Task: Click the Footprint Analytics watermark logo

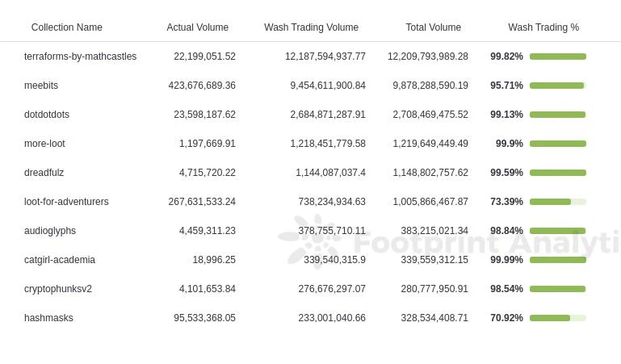Action: (310, 241)
